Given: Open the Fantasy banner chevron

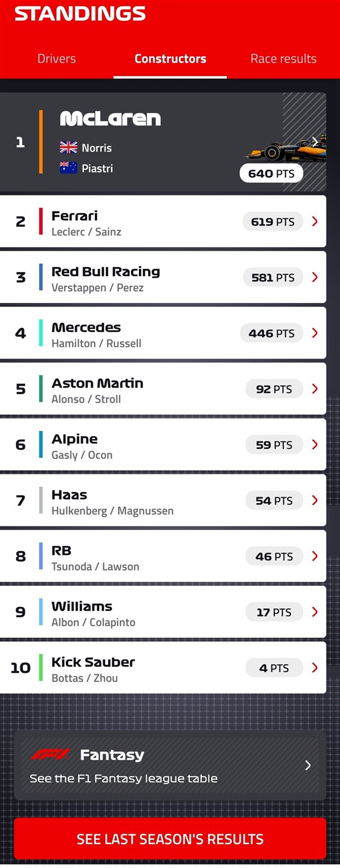Looking at the screenshot, I should 308,765.
